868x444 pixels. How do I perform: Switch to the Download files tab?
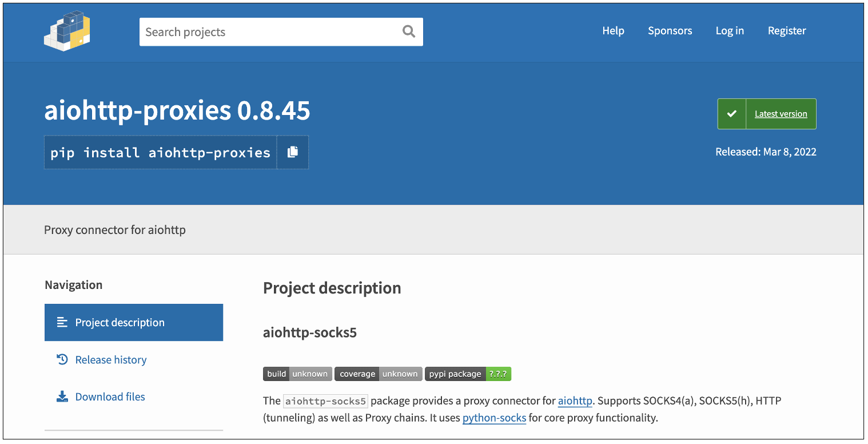point(110,397)
